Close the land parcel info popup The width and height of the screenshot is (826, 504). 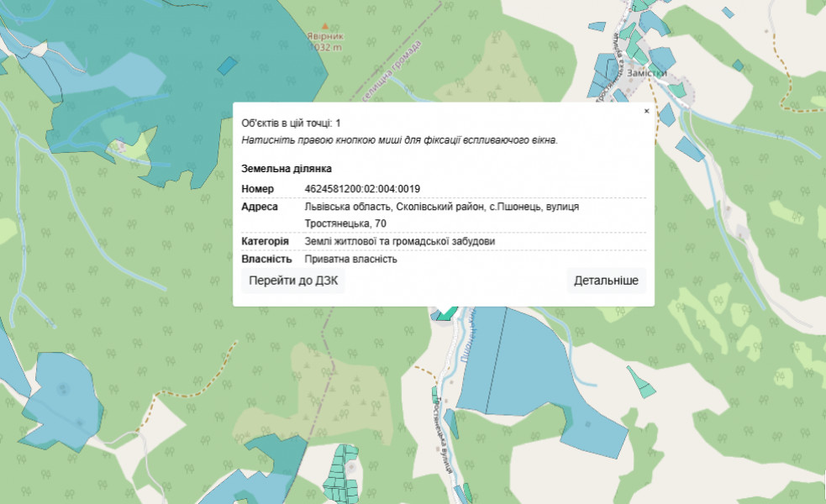[x=646, y=111]
